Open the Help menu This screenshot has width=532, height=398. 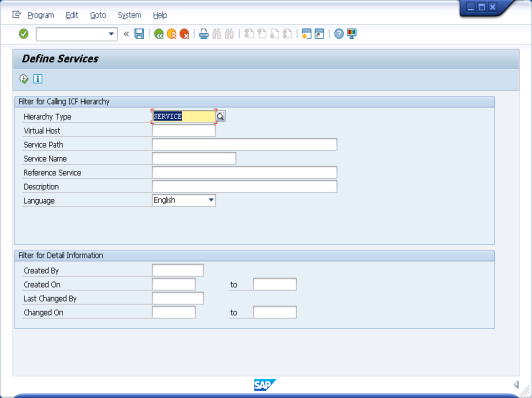[160, 15]
